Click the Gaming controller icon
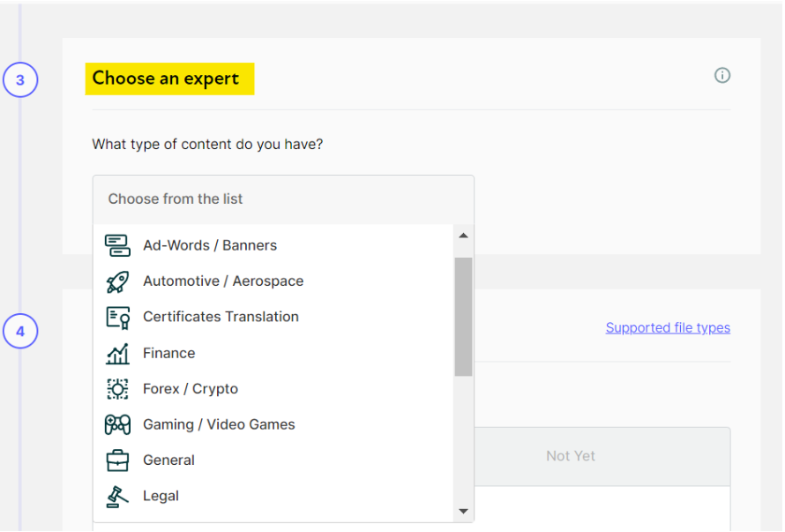This screenshot has height=532, width=785. [117, 424]
